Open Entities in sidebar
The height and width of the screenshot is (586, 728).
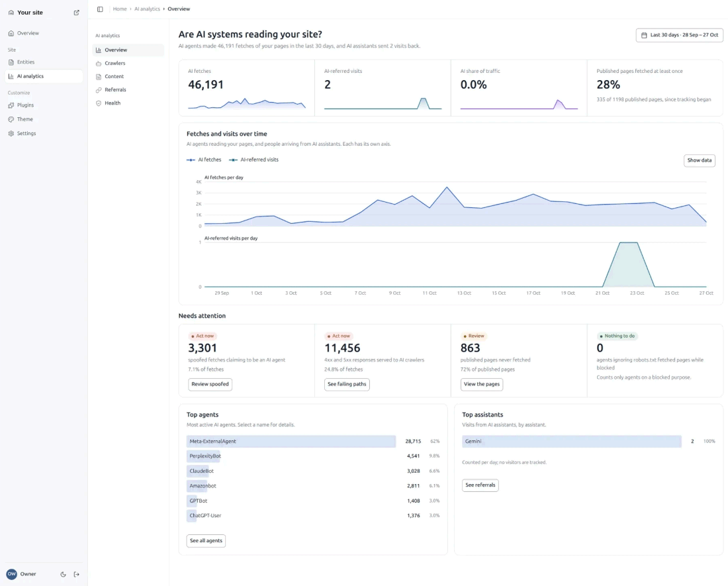[x=44, y=62]
